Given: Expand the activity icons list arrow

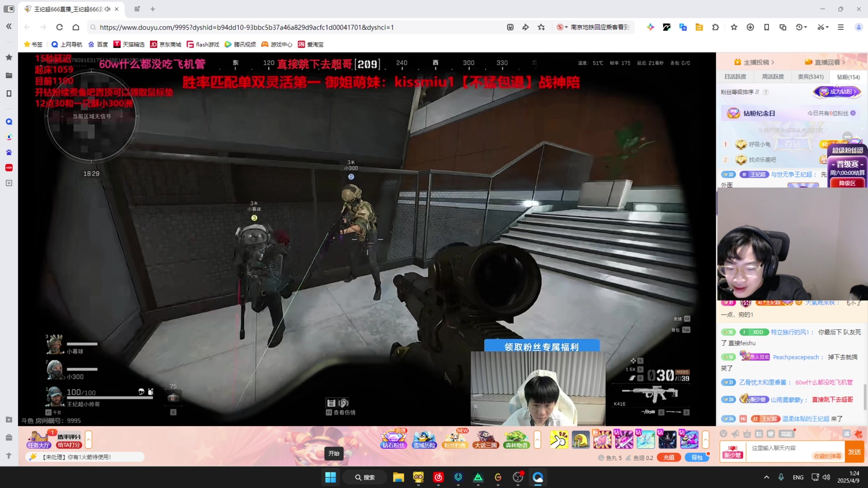Looking at the screenshot, I should click(537, 440).
